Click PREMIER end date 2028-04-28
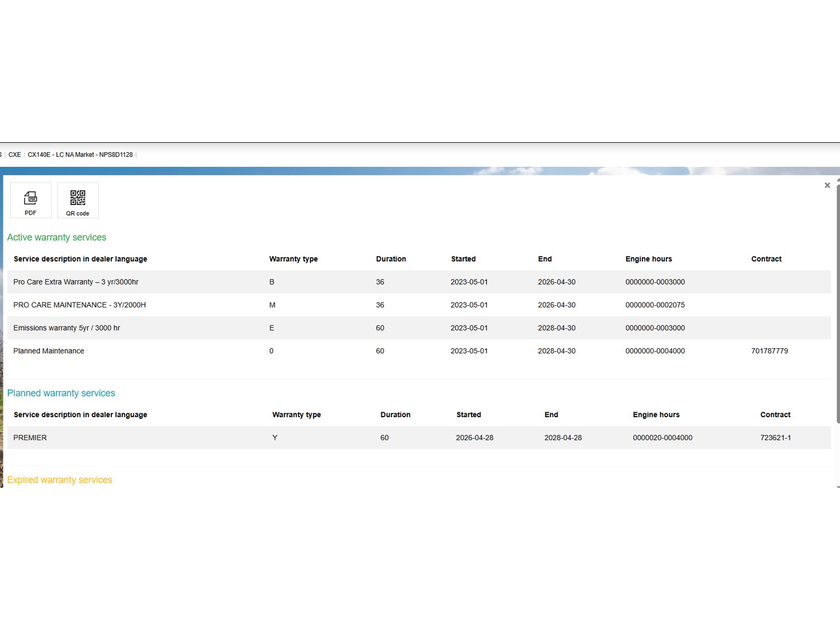 (x=563, y=438)
